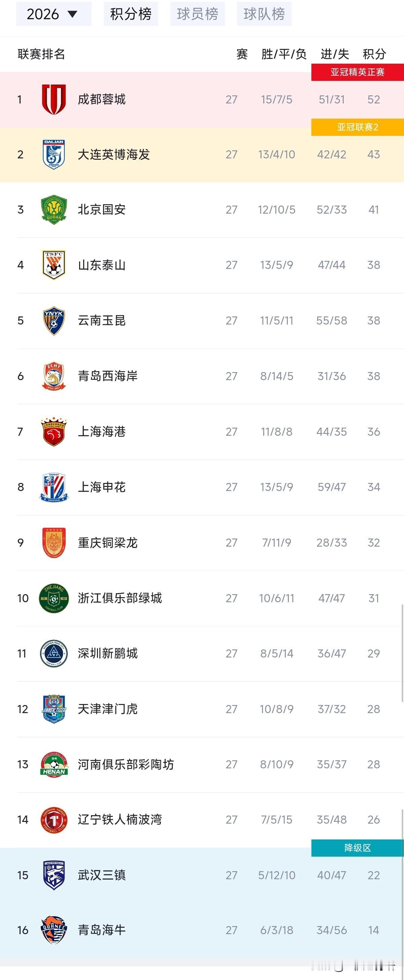
Task: Switch to the 球队榜 tab
Action: tap(264, 14)
